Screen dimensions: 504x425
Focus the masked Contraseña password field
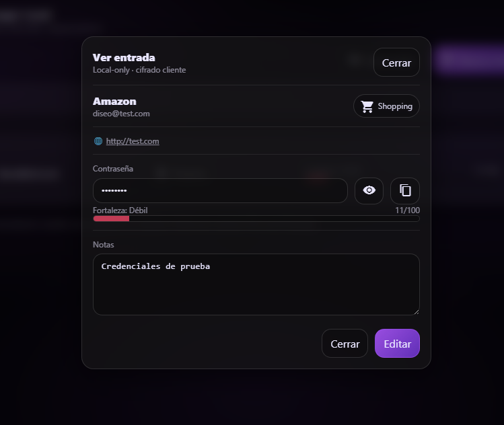click(220, 190)
